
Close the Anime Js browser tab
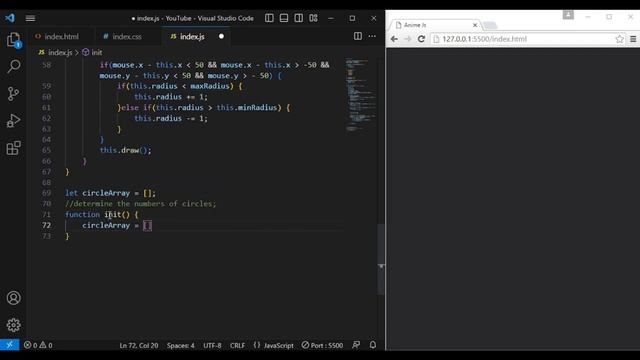click(475, 25)
